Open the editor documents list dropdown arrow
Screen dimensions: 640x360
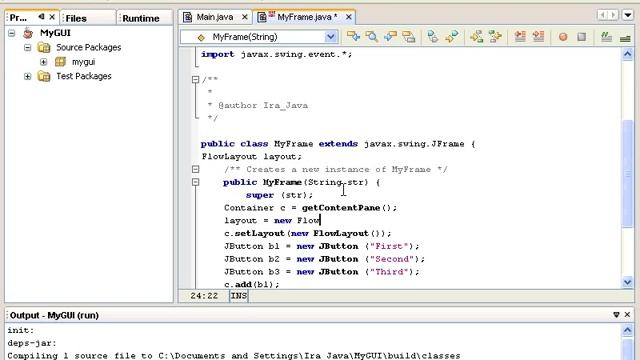[628, 16]
